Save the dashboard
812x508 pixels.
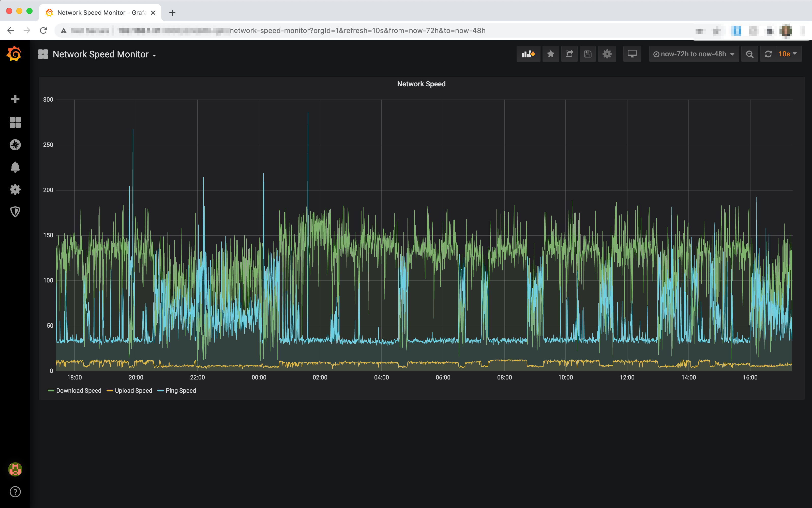[588, 54]
